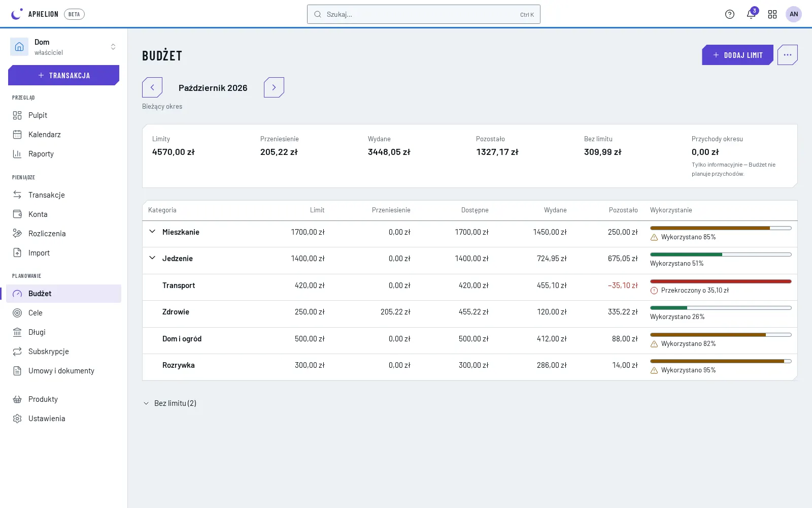
Task: Click the Aphelion moon logo
Action: click(17, 14)
